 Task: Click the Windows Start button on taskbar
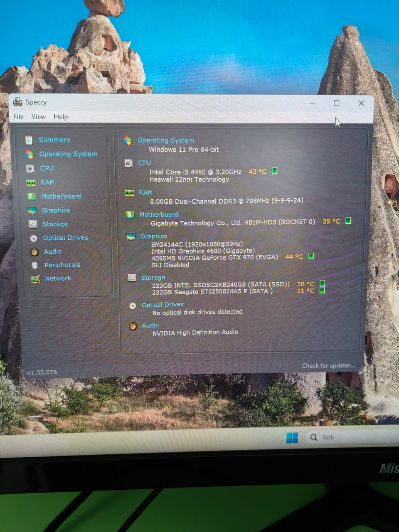292,438
